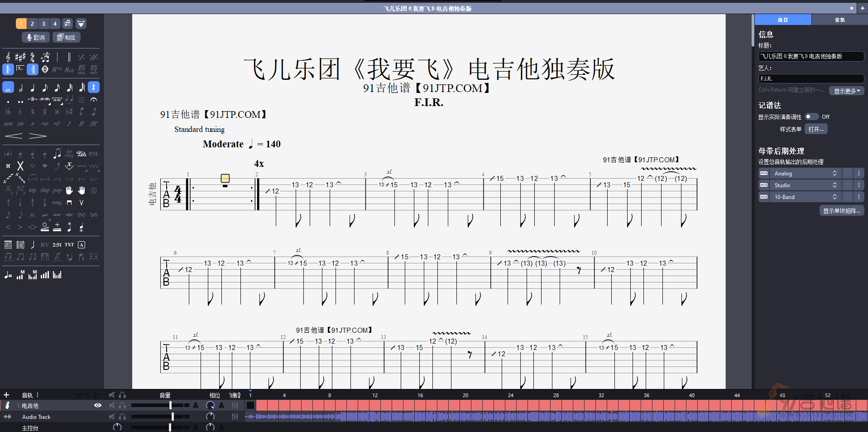868x432 pixels.
Task: Open Studio effect three-dot menu
Action: point(859,185)
